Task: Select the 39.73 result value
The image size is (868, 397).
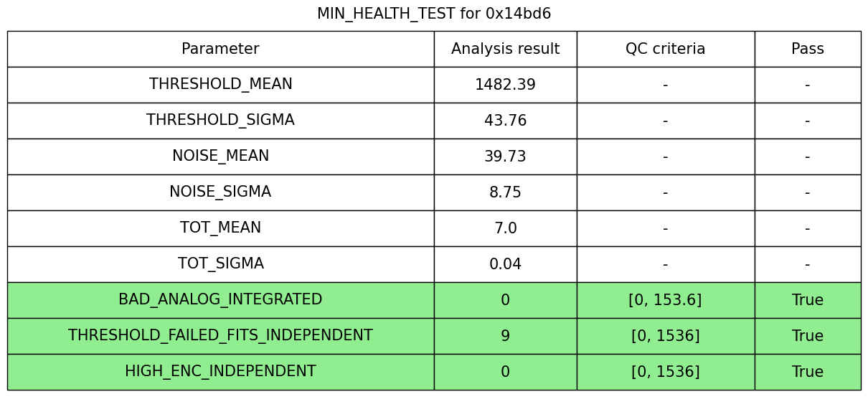Action: [x=505, y=157]
